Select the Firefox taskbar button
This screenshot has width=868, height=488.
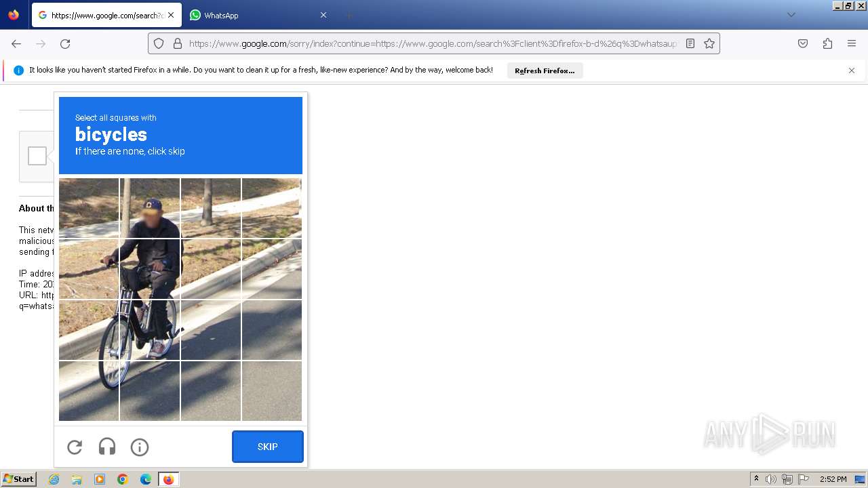click(x=169, y=479)
